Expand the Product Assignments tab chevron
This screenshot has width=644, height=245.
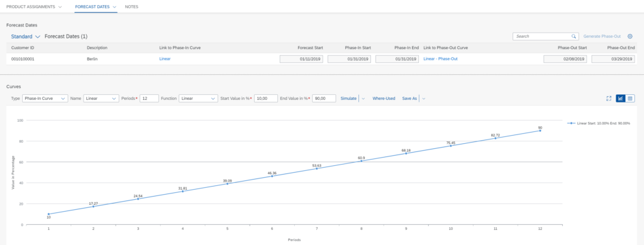point(60,7)
